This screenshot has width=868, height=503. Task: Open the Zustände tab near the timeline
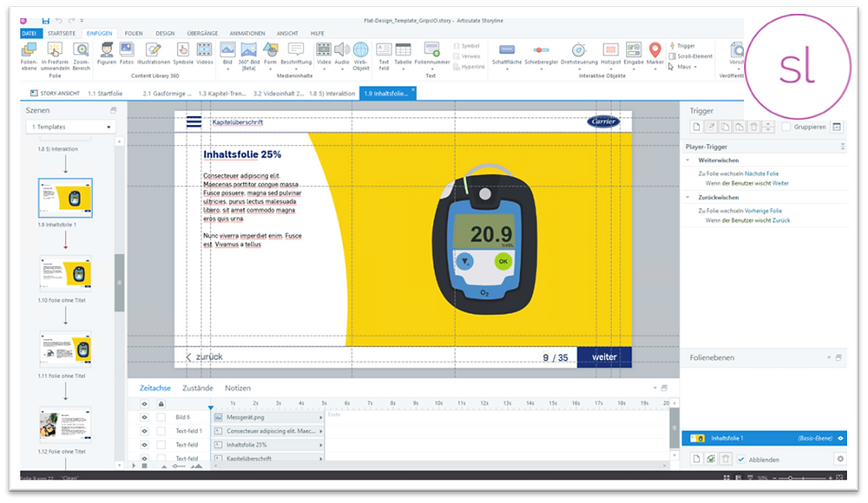click(196, 388)
